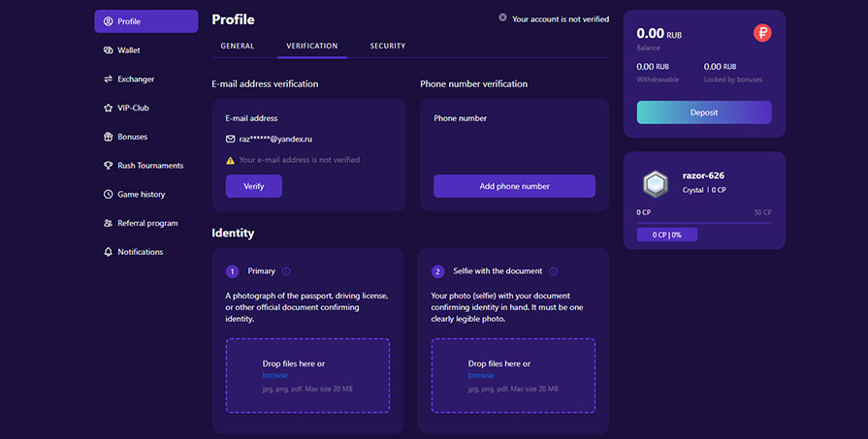This screenshot has height=439, width=868.
Task: Click the Add phone number button
Action: (x=514, y=186)
